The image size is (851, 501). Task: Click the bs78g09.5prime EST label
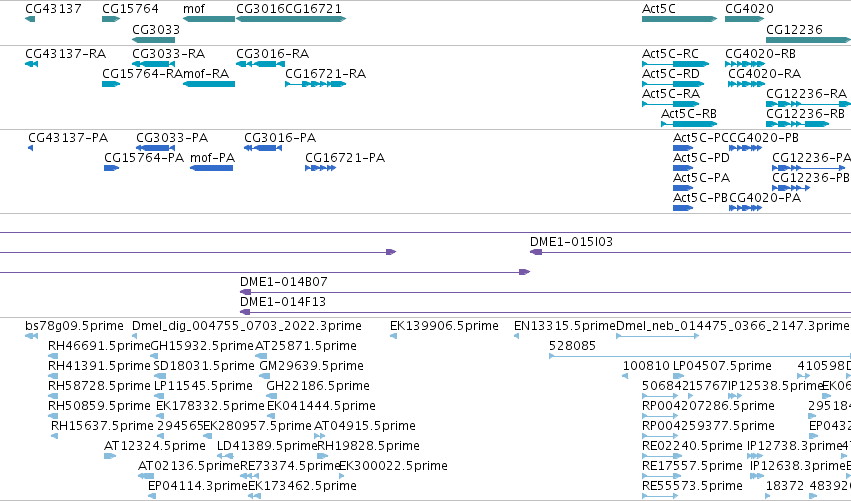click(x=74, y=326)
